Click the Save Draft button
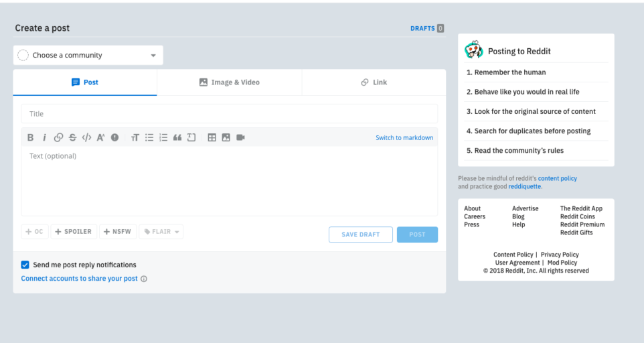The height and width of the screenshot is (343, 644). 361,234
